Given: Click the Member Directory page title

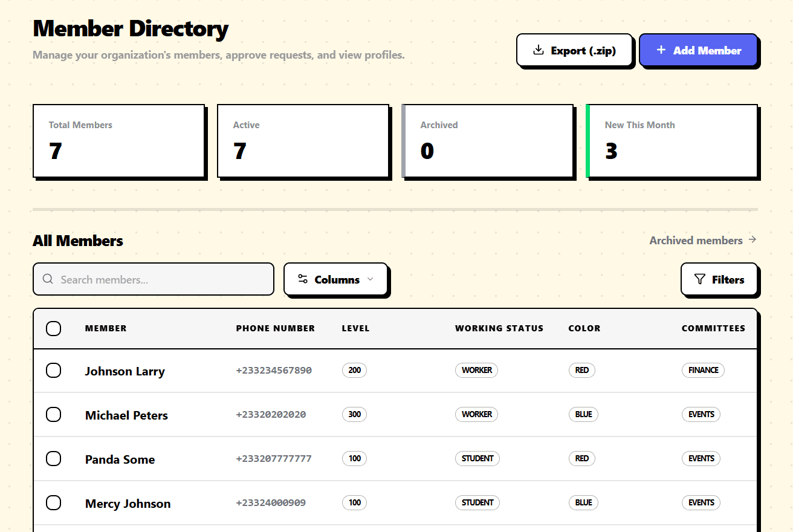Looking at the screenshot, I should [x=131, y=28].
